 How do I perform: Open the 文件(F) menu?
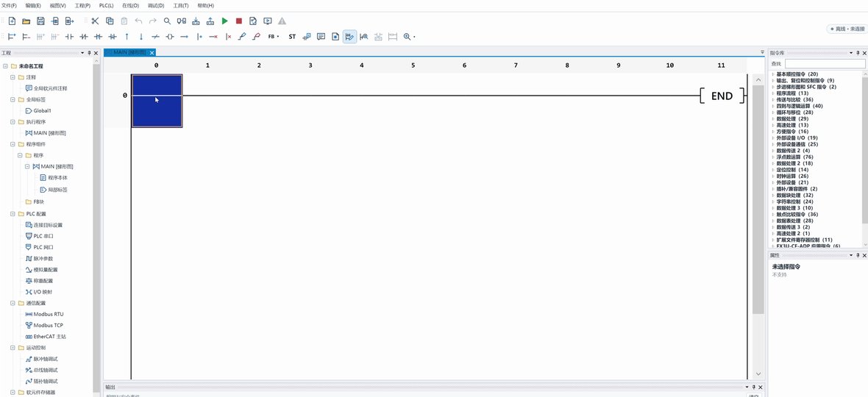point(9,5)
